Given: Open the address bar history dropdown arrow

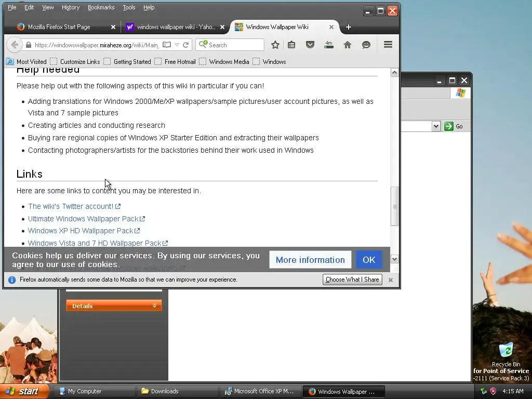Looking at the screenshot, I should pyautogui.click(x=177, y=45).
